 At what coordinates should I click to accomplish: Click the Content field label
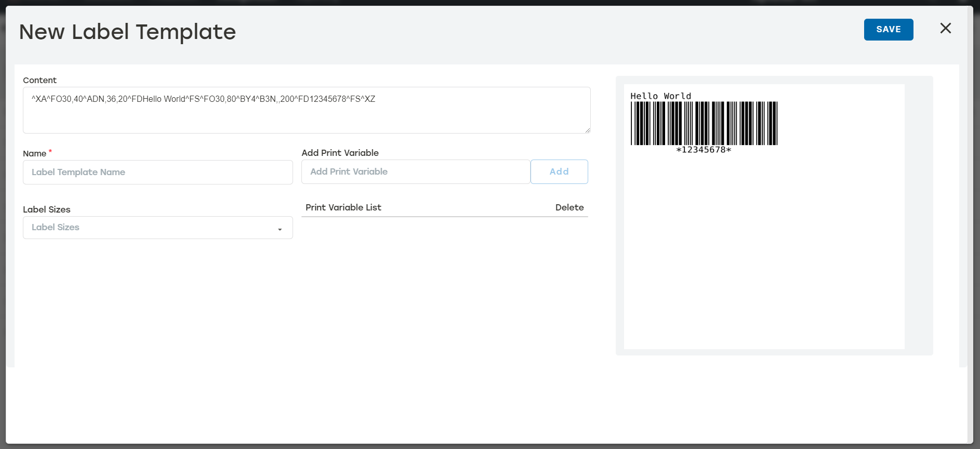pos(39,80)
